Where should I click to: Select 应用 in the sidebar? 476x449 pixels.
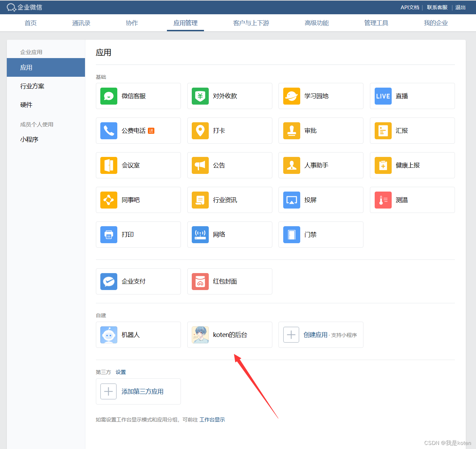46,68
